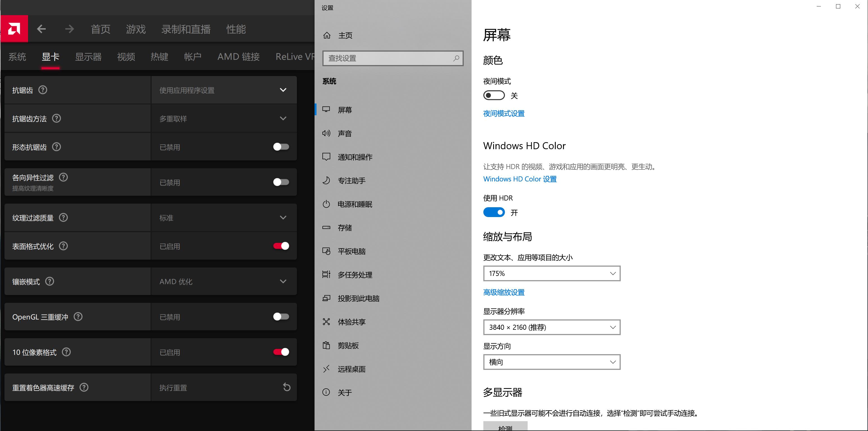868x431 pixels.
Task: Open help icon for OpenGL 三重缓冲
Action: click(78, 317)
